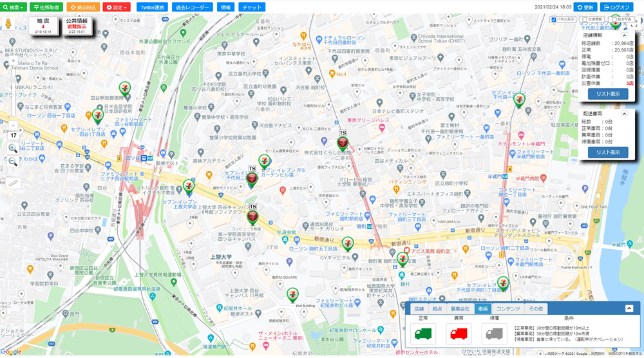Click the green 正常 truck icon

[x=423, y=334]
